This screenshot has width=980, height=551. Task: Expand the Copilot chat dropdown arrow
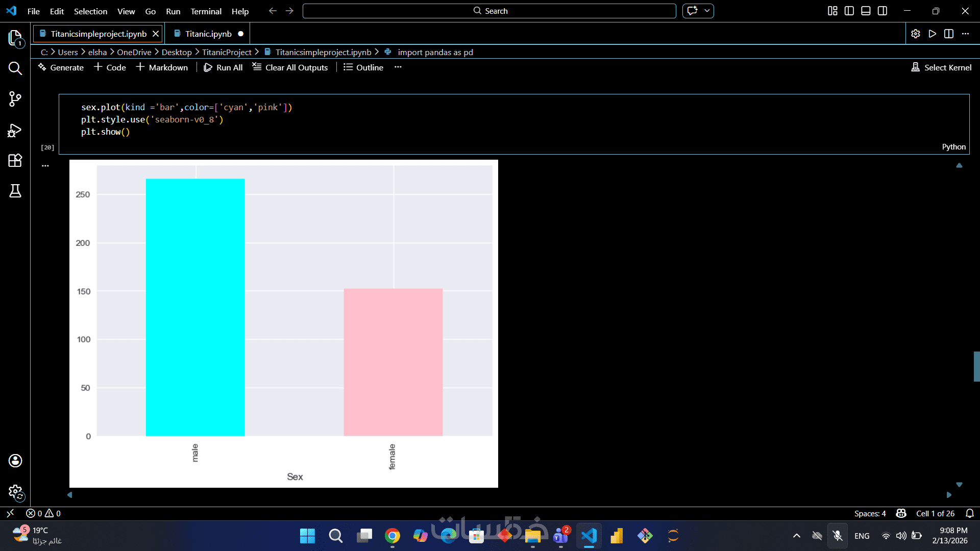707,11
